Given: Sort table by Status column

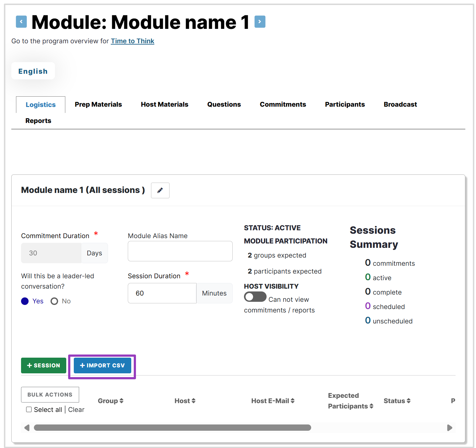Looking at the screenshot, I should coord(397,401).
